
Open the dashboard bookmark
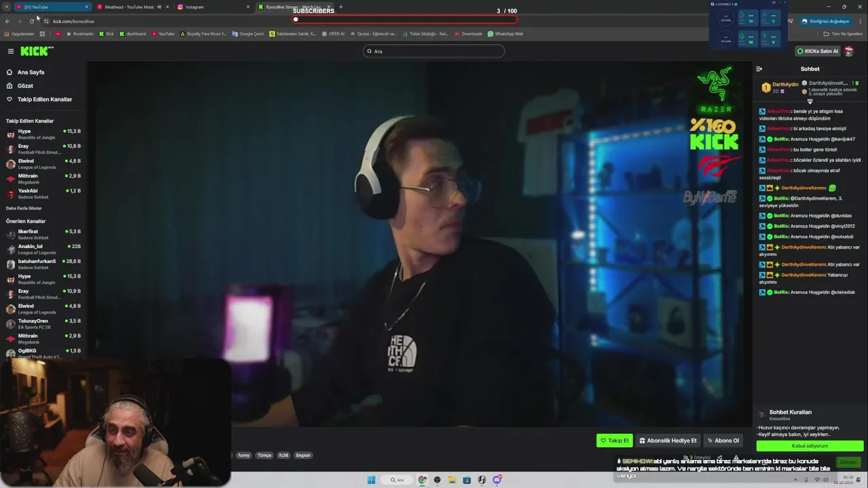tap(133, 34)
